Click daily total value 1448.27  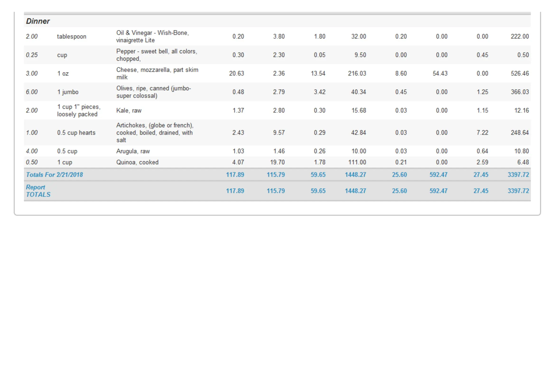pyautogui.click(x=355, y=175)
